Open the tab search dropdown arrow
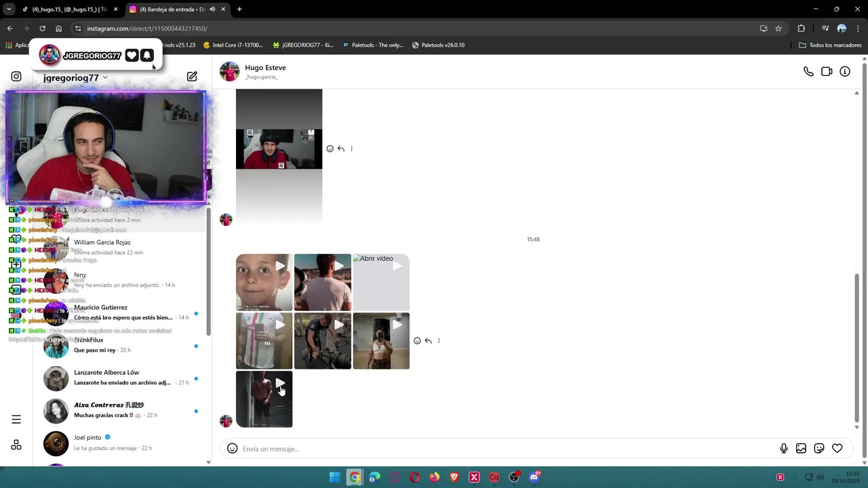This screenshot has height=488, width=868. 9,9
